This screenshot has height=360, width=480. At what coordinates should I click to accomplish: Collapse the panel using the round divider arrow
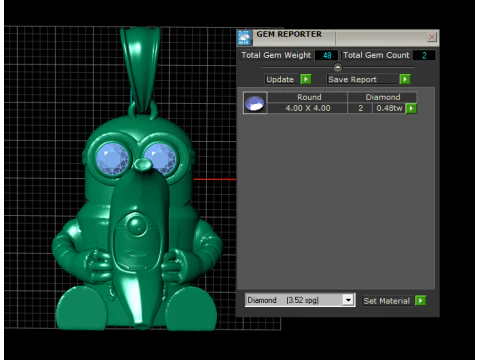tap(338, 68)
